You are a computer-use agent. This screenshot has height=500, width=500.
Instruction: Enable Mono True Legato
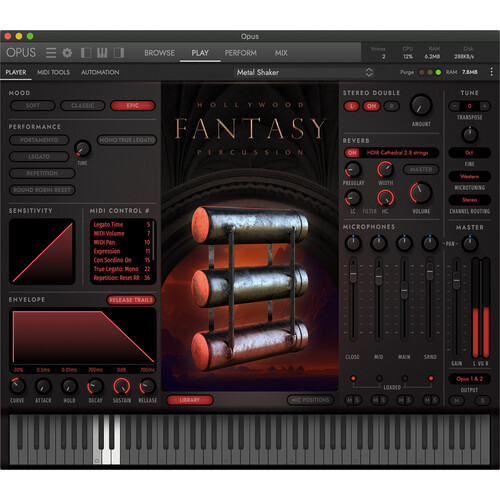127,140
